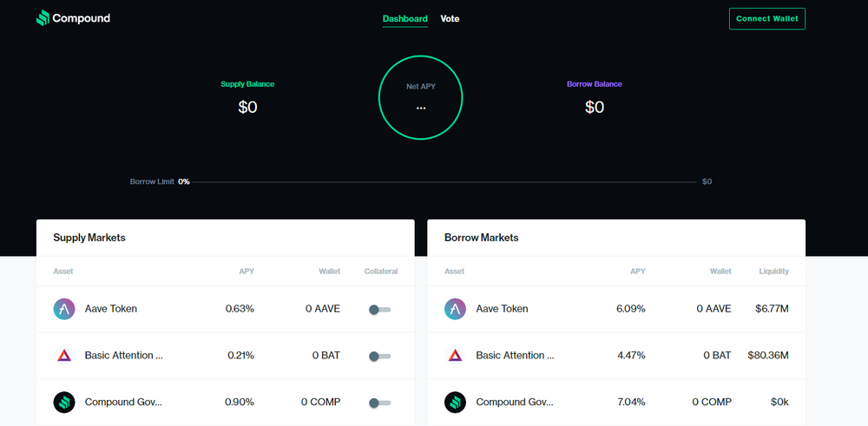Viewport: 868px width, 426px height.
Task: Click 6.09% borrow APY for Aave
Action: [x=631, y=309]
